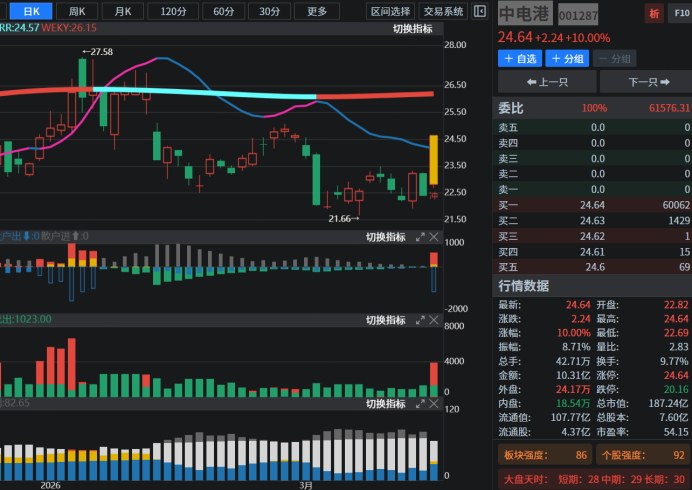Open the 更多 timeframe options
This screenshot has height=490, width=692.
click(317, 11)
